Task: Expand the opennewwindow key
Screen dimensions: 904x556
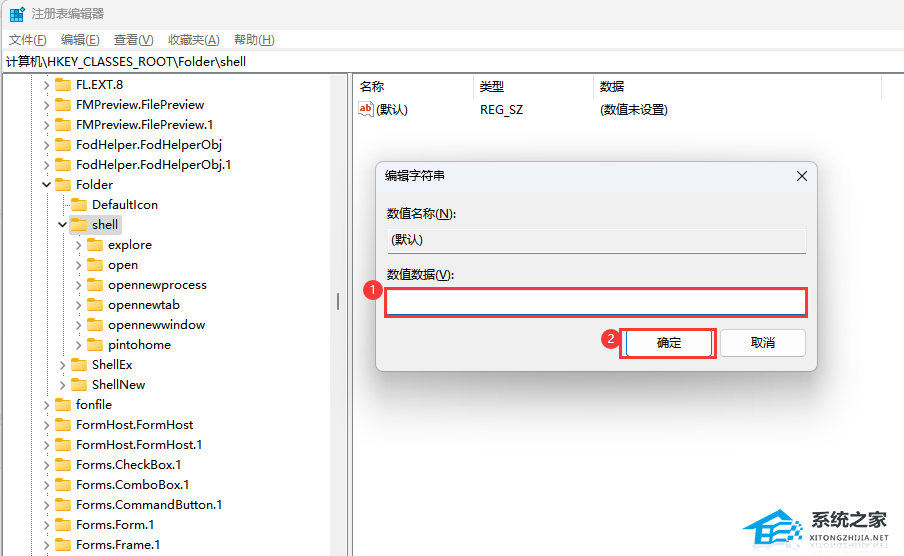Action: click(78, 325)
